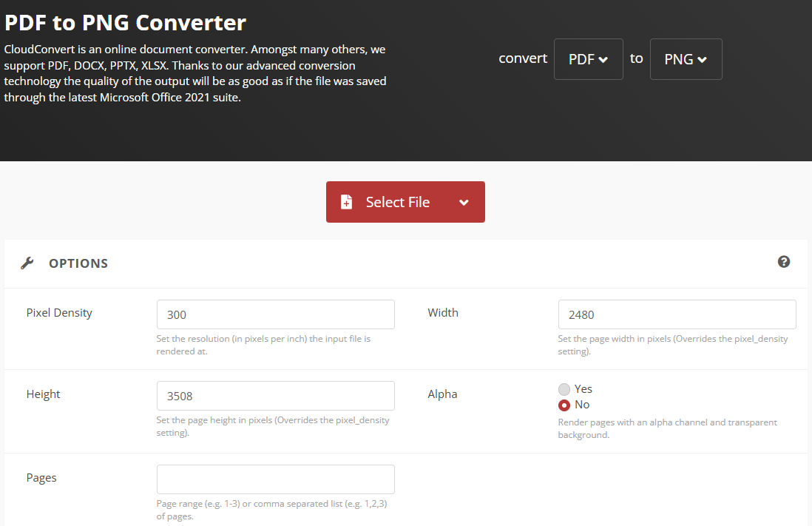Click the 'Render pages with an alpha channel' hint

[668, 428]
